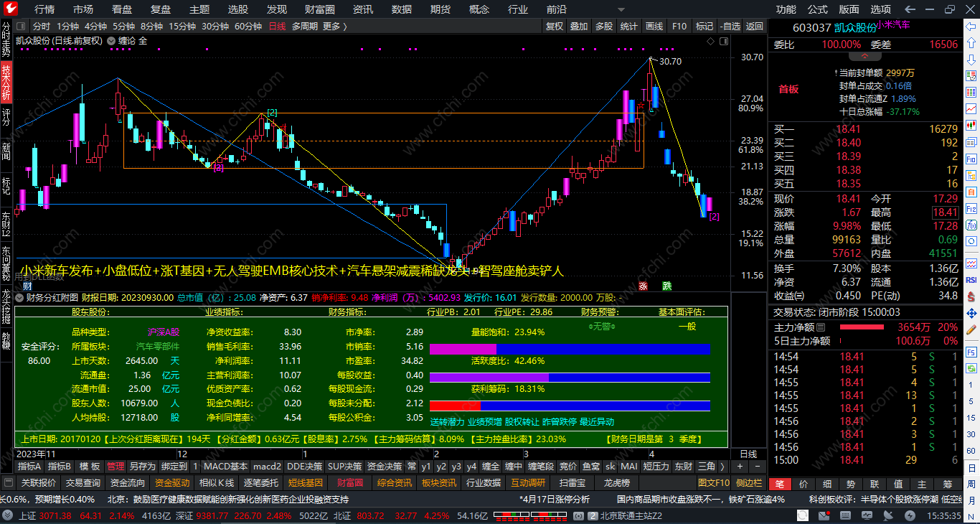Viewport: 980px width, 524px height.
Task: Select the 技术分析 left tab
Action: click(6, 82)
